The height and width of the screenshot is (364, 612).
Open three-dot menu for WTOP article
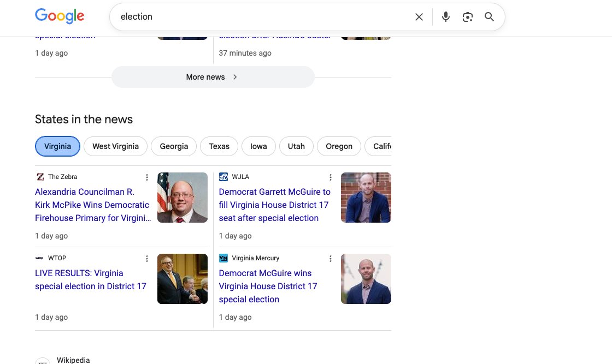pyautogui.click(x=146, y=259)
